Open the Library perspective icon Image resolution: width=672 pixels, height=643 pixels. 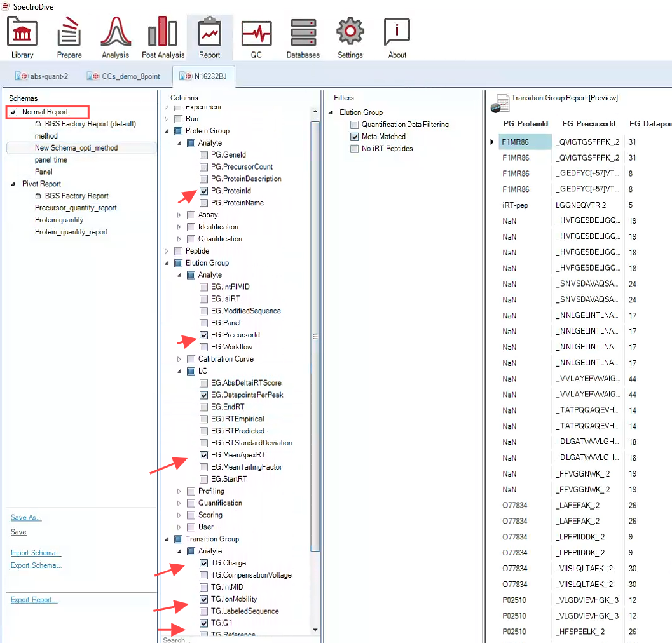click(x=22, y=32)
